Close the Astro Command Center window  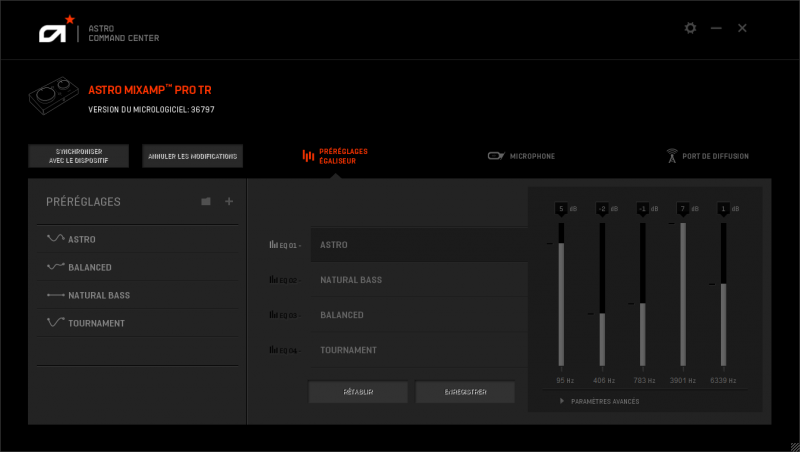[x=742, y=28]
